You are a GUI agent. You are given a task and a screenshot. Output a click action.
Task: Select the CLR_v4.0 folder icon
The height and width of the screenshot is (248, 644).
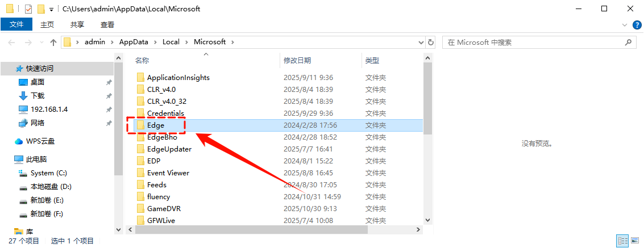140,89
